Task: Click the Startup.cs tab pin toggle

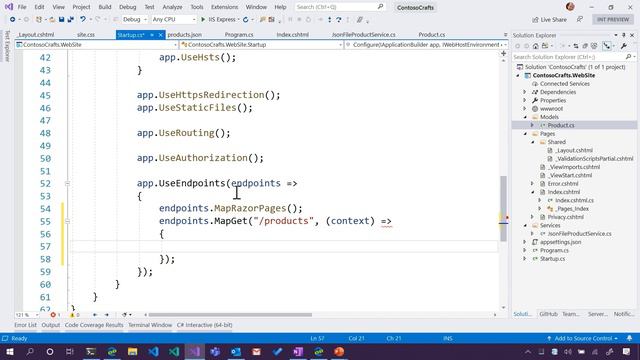Action: (152, 35)
